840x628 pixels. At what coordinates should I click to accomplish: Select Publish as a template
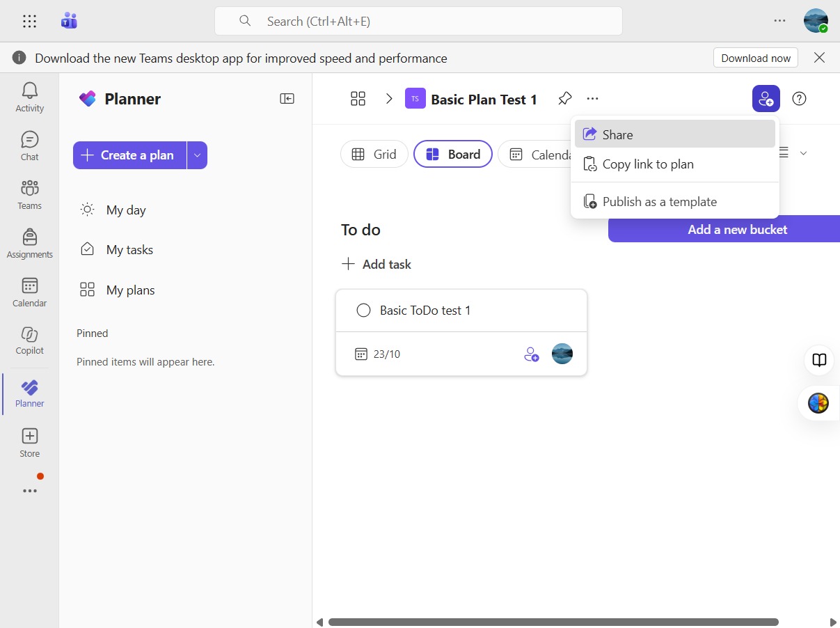coord(675,202)
